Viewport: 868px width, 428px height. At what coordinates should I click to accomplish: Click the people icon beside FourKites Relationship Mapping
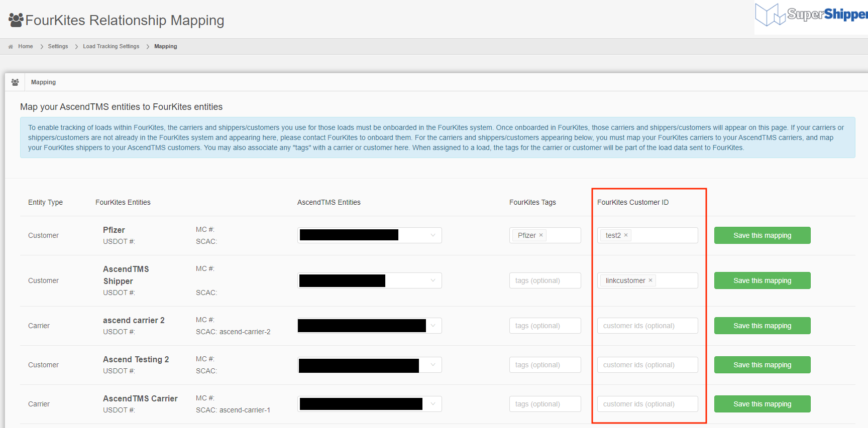(16, 20)
